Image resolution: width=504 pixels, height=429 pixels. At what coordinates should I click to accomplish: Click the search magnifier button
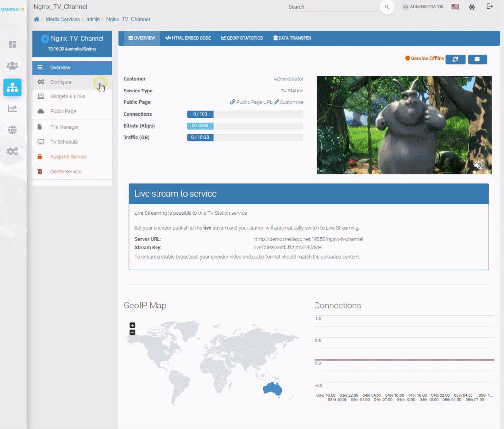387,7
